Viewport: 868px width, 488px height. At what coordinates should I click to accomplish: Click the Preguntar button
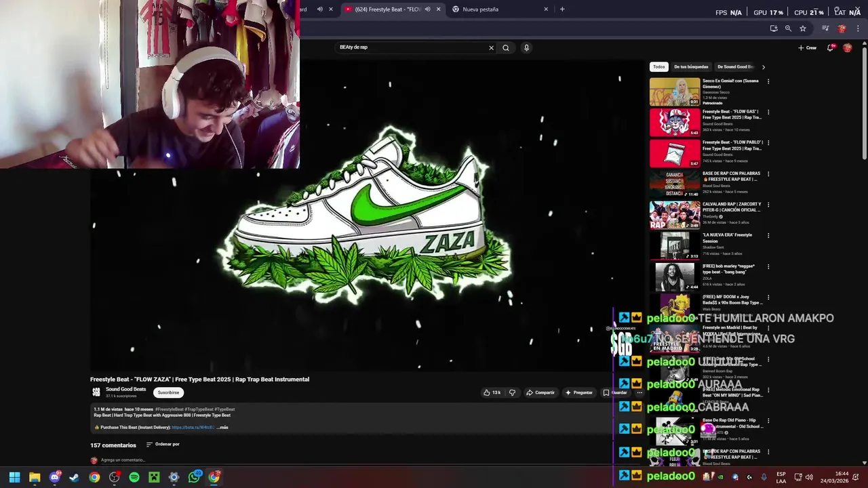pos(579,392)
